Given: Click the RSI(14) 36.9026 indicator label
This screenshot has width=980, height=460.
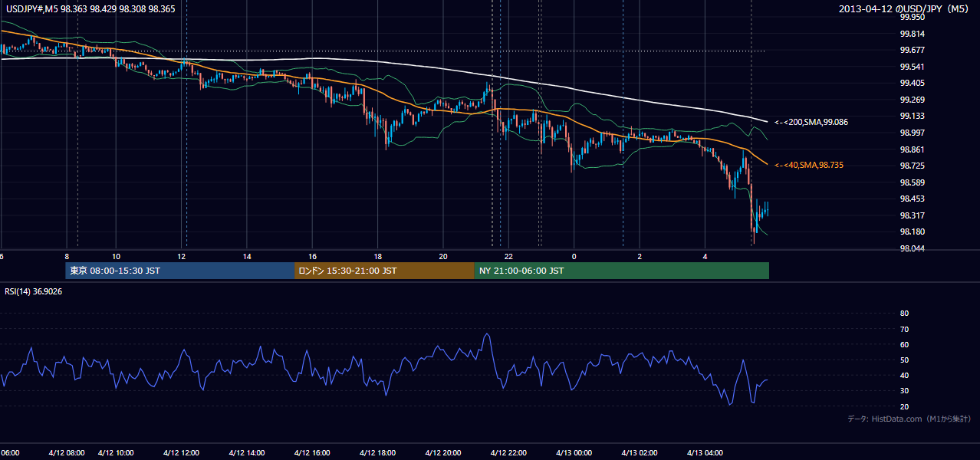Looking at the screenshot, I should click(34, 291).
